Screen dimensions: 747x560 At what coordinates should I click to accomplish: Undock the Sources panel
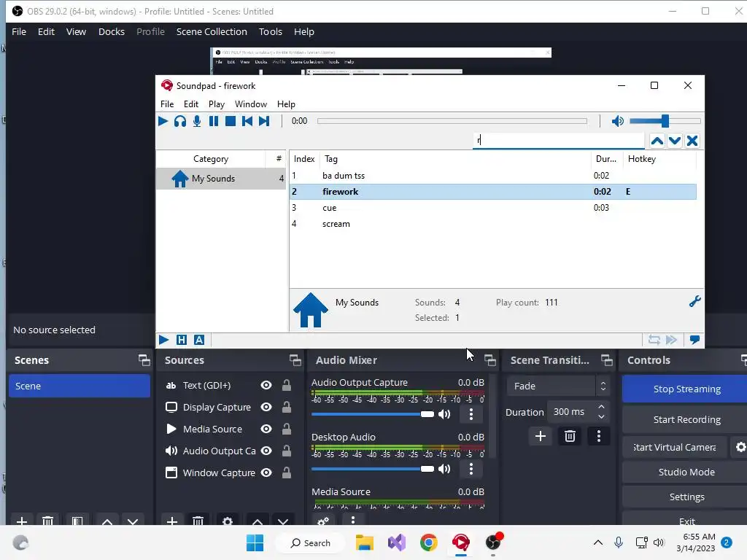[295, 360]
